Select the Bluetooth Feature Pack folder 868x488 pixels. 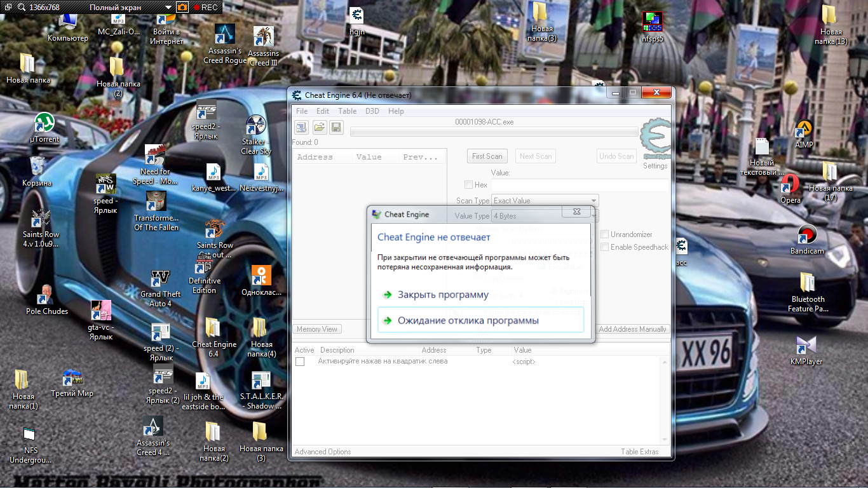coord(808,292)
